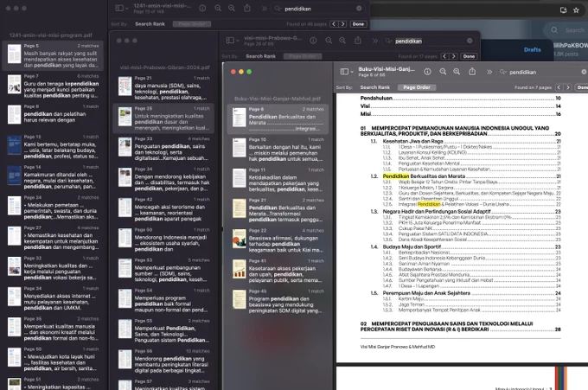Sort results by Search Rank in Ganjar window
The image size is (588, 390).
coord(375,87)
